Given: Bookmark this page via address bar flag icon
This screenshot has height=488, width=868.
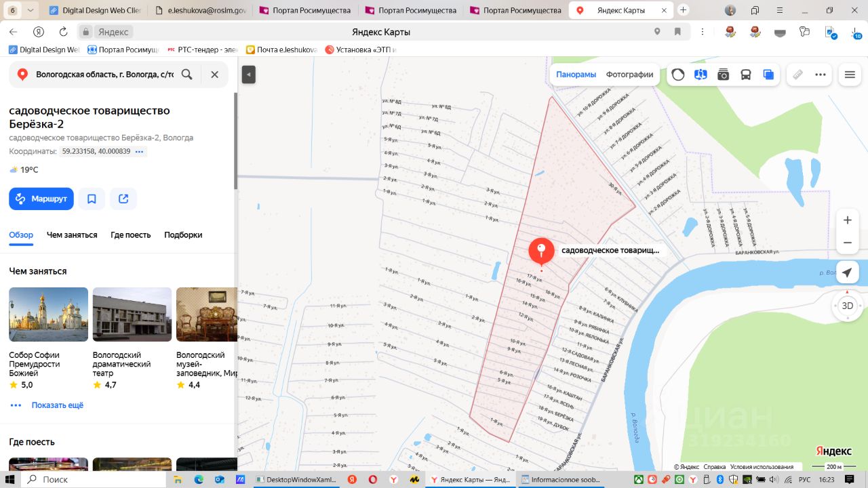Looking at the screenshot, I should (x=677, y=32).
